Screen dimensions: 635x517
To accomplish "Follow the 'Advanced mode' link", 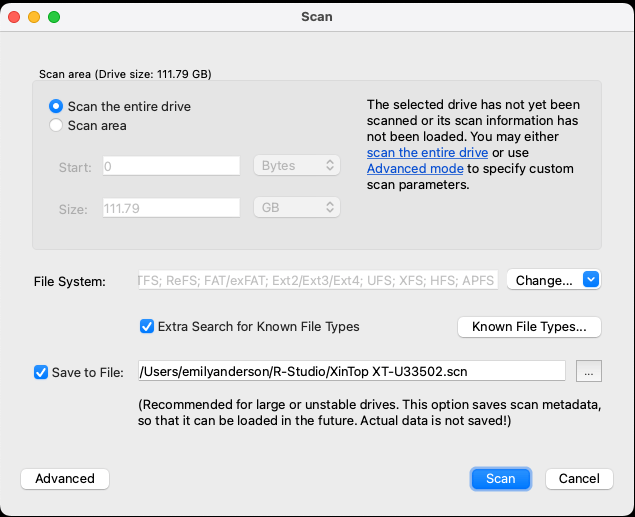I will point(415,168).
